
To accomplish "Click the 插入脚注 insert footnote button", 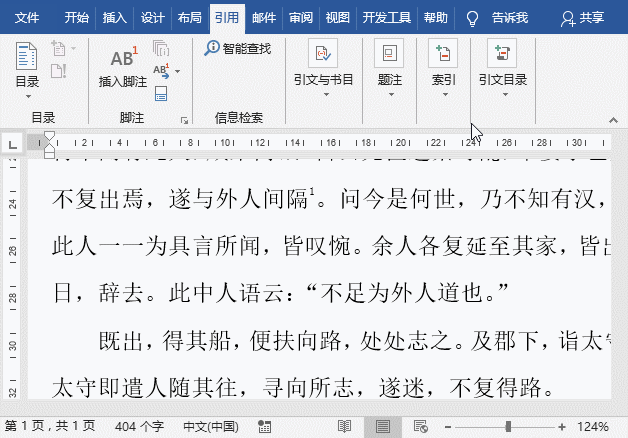I will click(123, 66).
